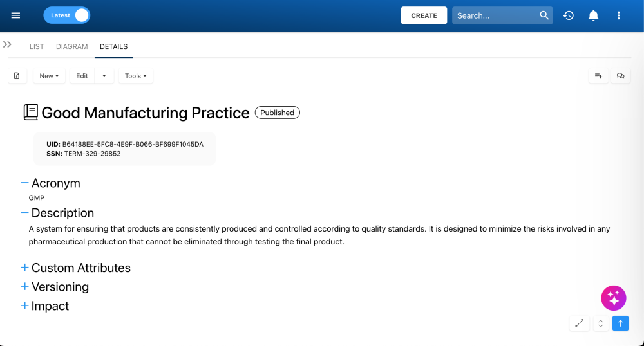This screenshot has width=644, height=346.
Task: Open the comments icon
Action: click(620, 76)
